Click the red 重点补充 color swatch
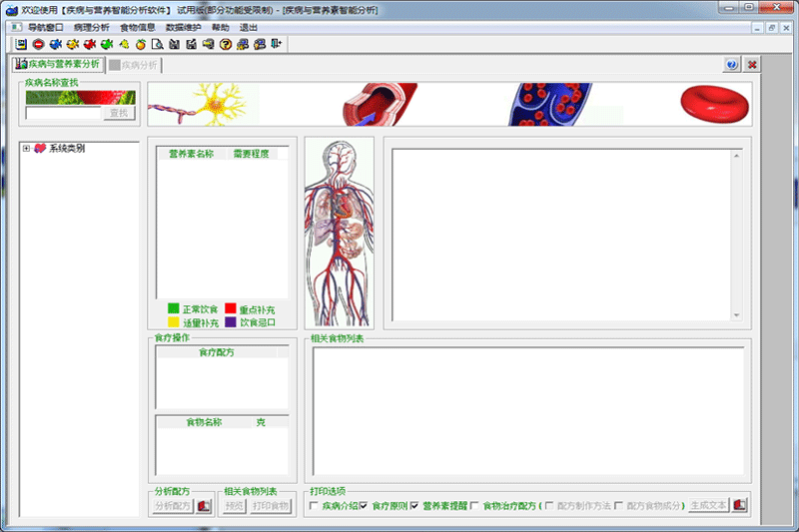Viewport: 799px width, 532px height. [x=230, y=309]
